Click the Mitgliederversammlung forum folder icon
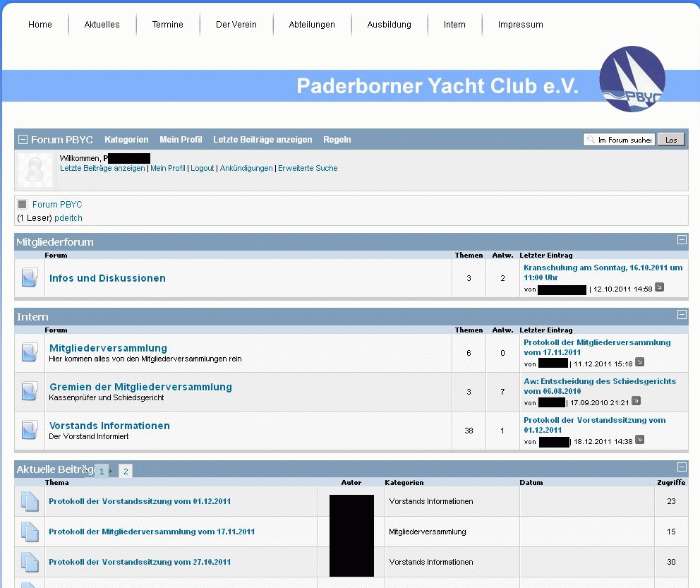Viewport: 700px width, 588px height. 29,352
